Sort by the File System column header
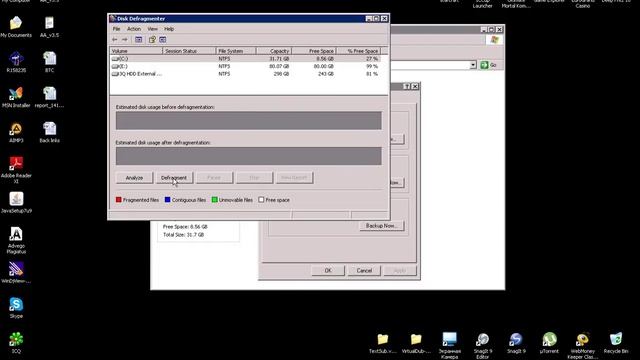This screenshot has height=360, width=640. [x=236, y=51]
